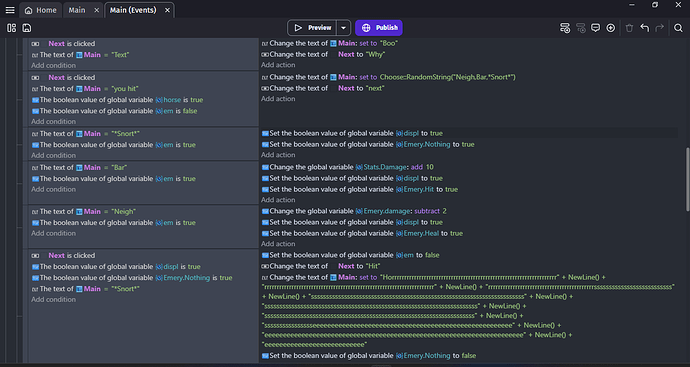The height and width of the screenshot is (367, 690).
Task: Select action 'Emery.Nothing to false'
Action: coord(369,356)
